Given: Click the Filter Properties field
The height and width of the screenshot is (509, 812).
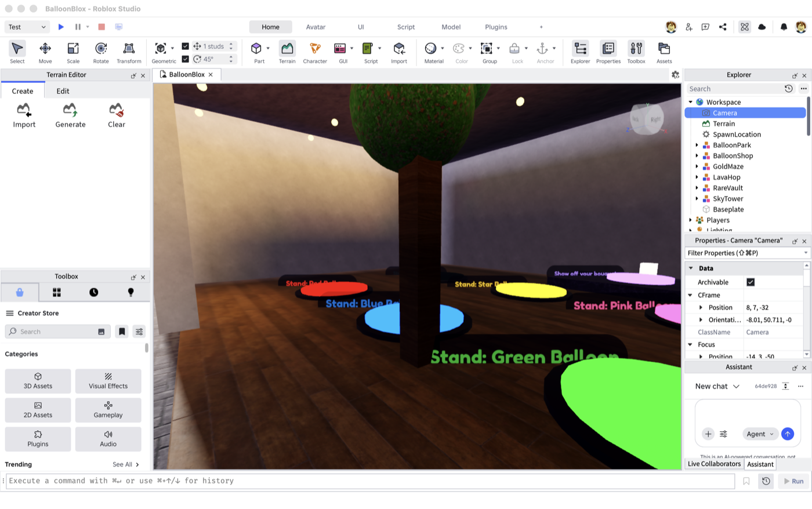Looking at the screenshot, I should [748, 253].
